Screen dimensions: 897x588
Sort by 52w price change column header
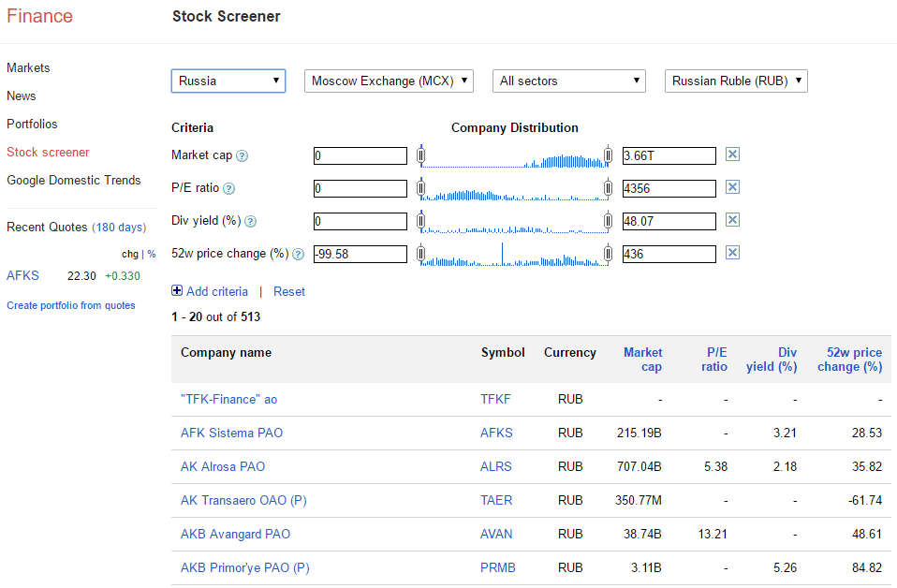(x=850, y=360)
